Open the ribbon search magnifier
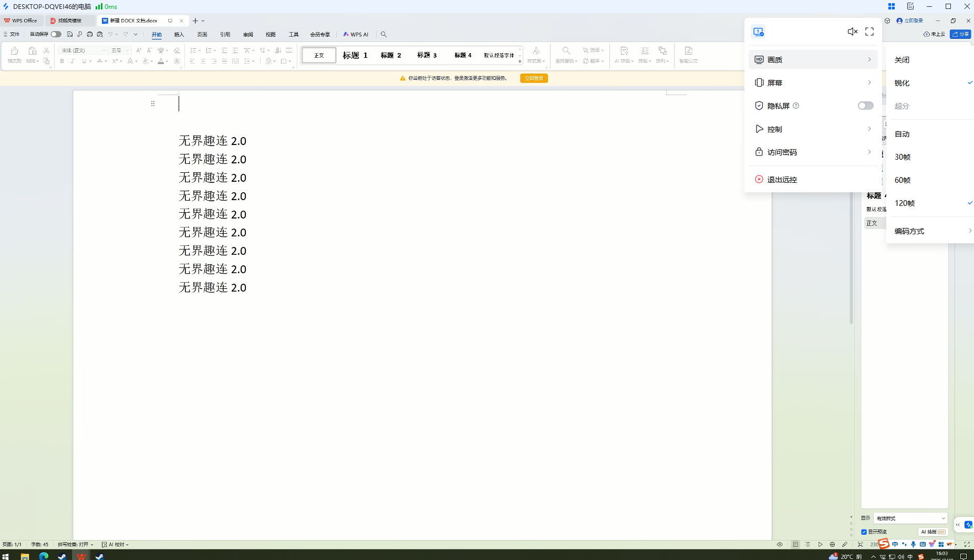The height and width of the screenshot is (560, 974). pos(384,35)
